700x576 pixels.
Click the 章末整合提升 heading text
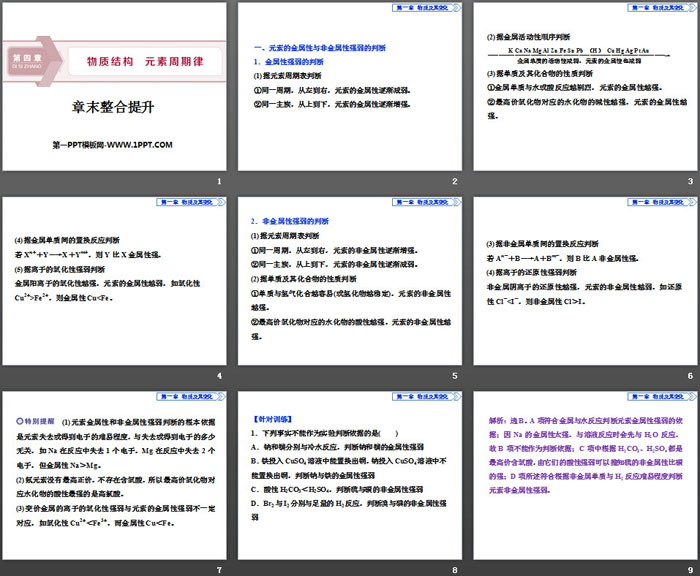point(113,107)
